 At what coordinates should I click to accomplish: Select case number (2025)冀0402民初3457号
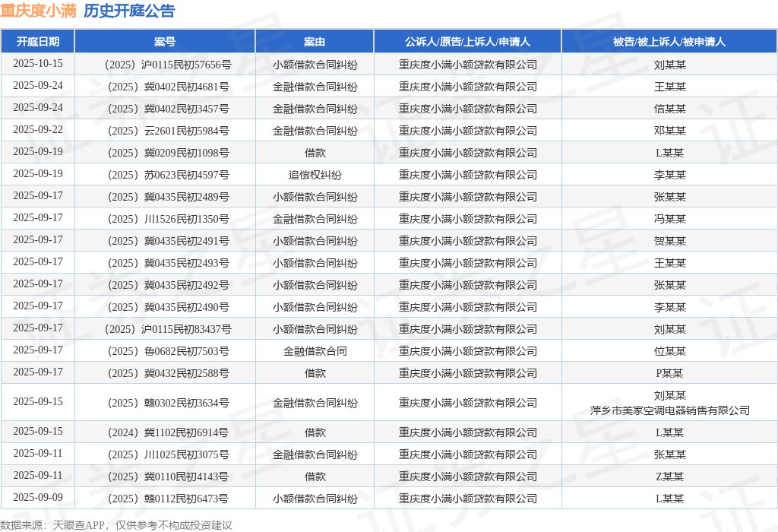click(x=167, y=109)
